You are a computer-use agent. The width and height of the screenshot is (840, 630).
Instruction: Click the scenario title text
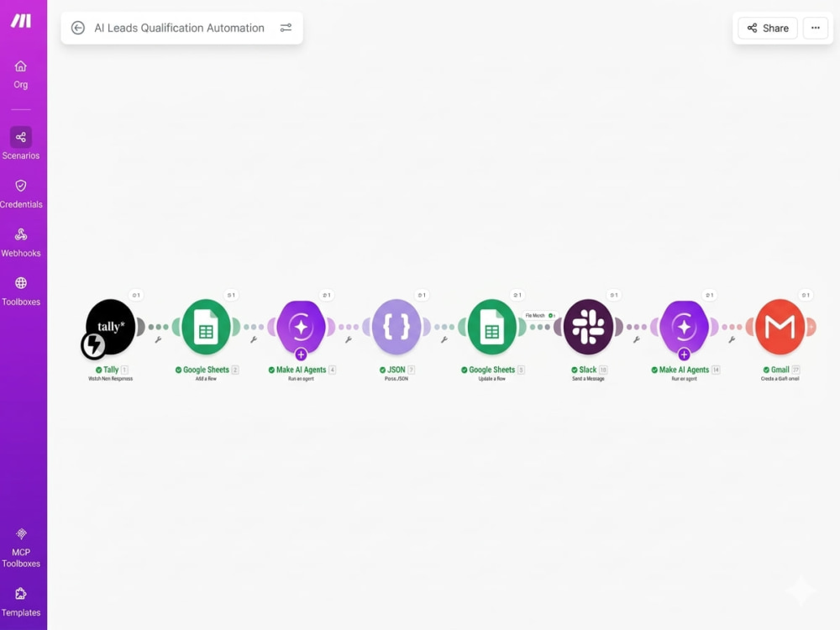point(180,28)
